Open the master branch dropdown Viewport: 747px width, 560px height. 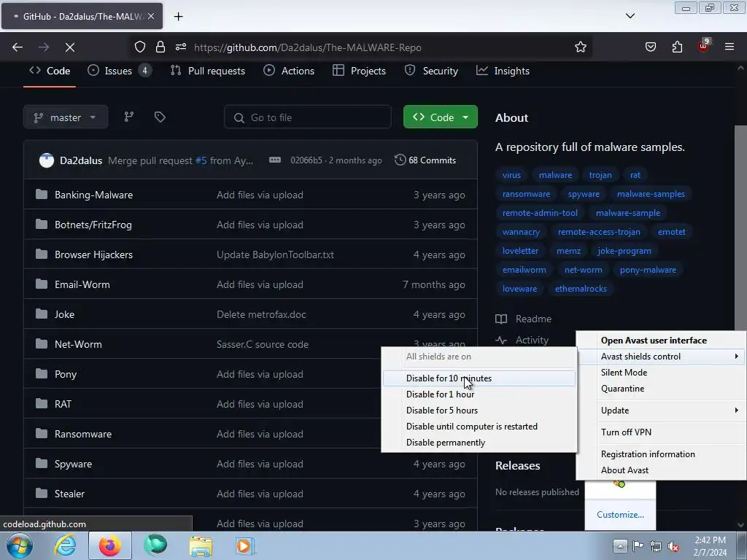pos(65,117)
